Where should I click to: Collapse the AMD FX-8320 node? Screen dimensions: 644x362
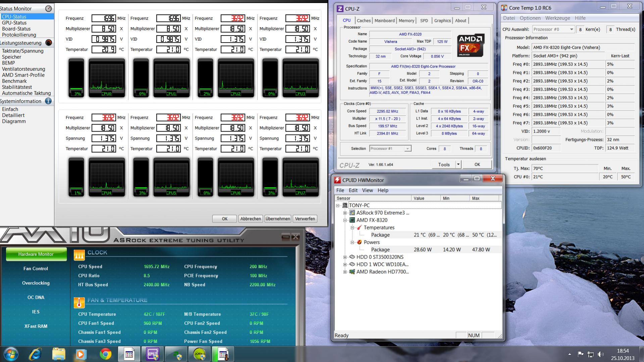345,220
